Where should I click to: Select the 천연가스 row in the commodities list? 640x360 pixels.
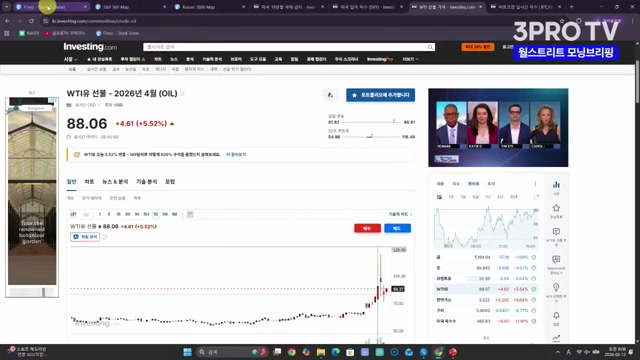pyautogui.click(x=486, y=300)
